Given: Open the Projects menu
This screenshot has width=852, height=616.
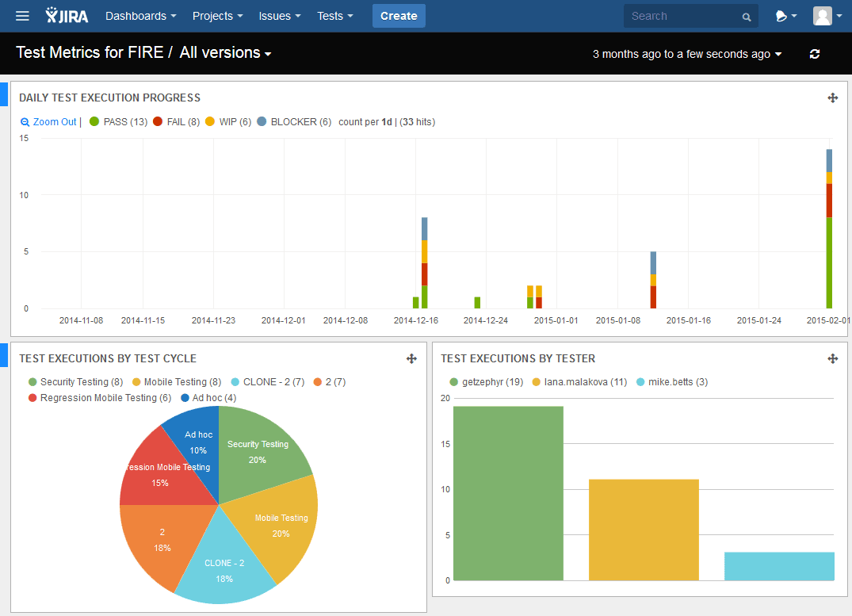Looking at the screenshot, I should 216,16.
